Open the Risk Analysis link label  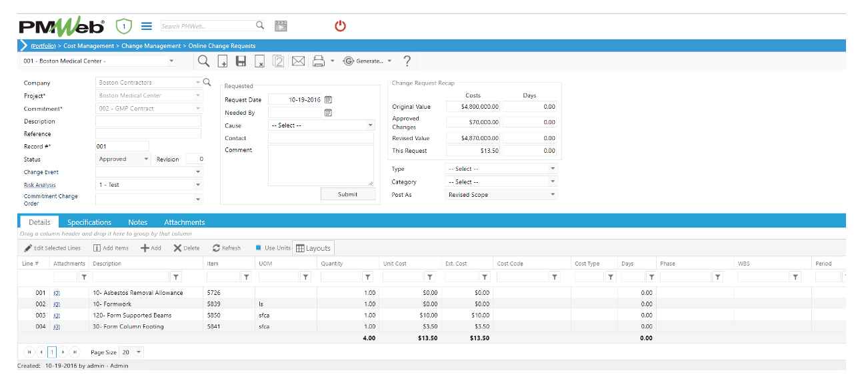click(40, 185)
